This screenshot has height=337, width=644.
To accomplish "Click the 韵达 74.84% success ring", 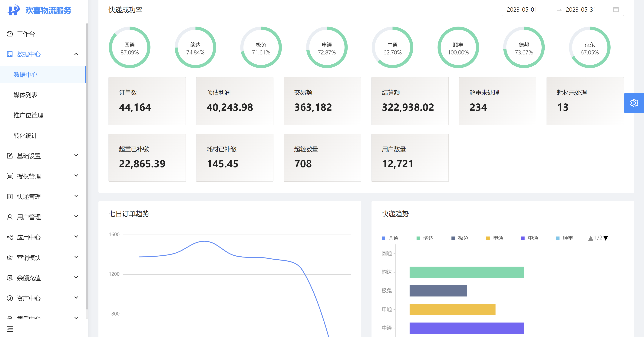I will [x=195, y=47].
